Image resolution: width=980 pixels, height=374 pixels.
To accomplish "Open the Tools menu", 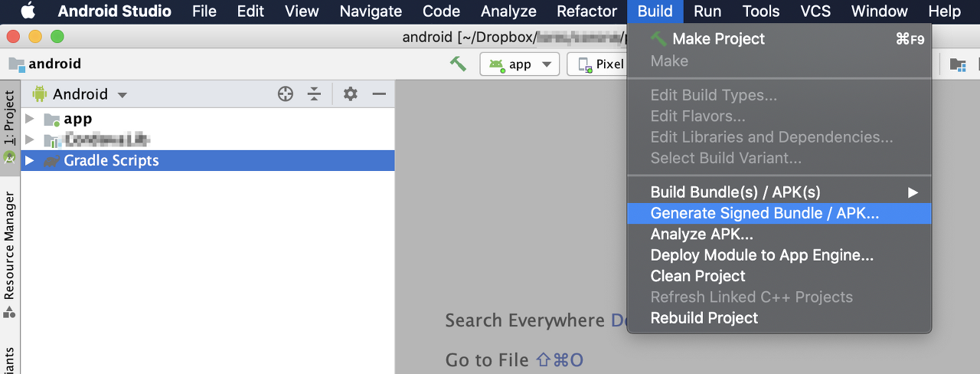I will coord(761,11).
